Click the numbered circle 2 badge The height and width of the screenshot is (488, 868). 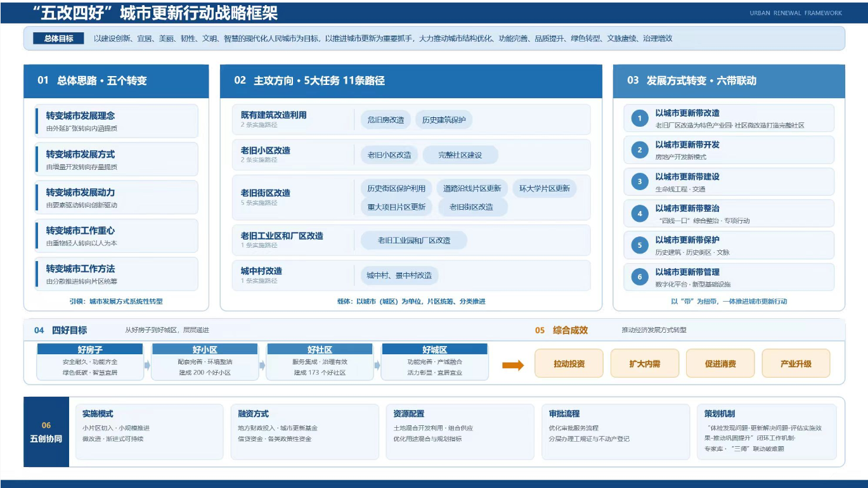pyautogui.click(x=640, y=150)
